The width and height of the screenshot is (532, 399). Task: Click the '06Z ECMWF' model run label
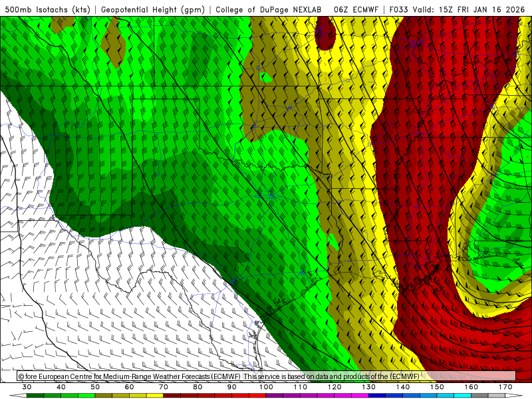tap(356, 9)
